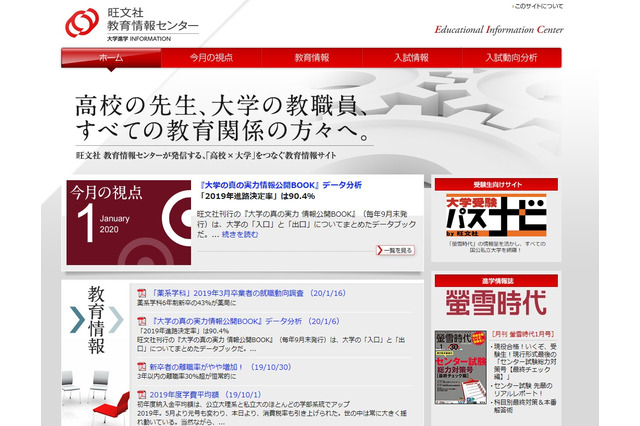The image size is (640, 426).
Task: Click PDF icon beside 「薬系学科」 article
Action: (141, 293)
